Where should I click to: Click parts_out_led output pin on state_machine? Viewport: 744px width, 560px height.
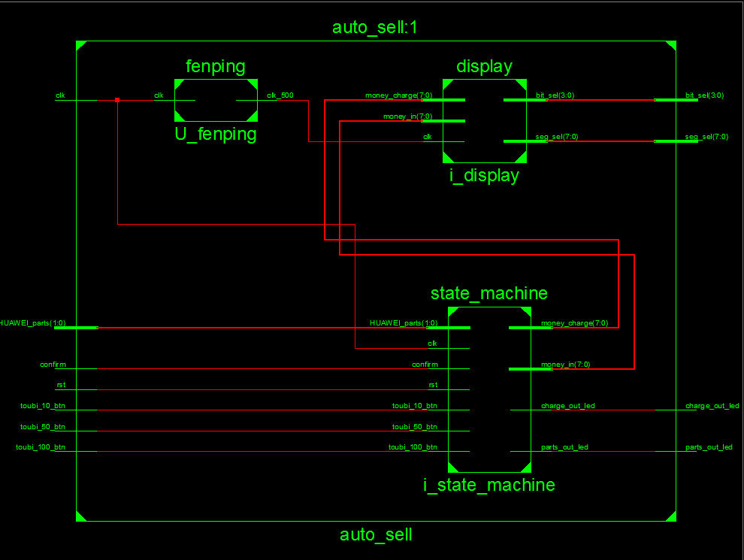[x=564, y=447]
